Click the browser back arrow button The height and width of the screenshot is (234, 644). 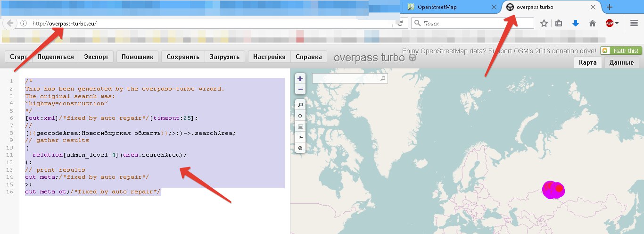tap(10, 23)
